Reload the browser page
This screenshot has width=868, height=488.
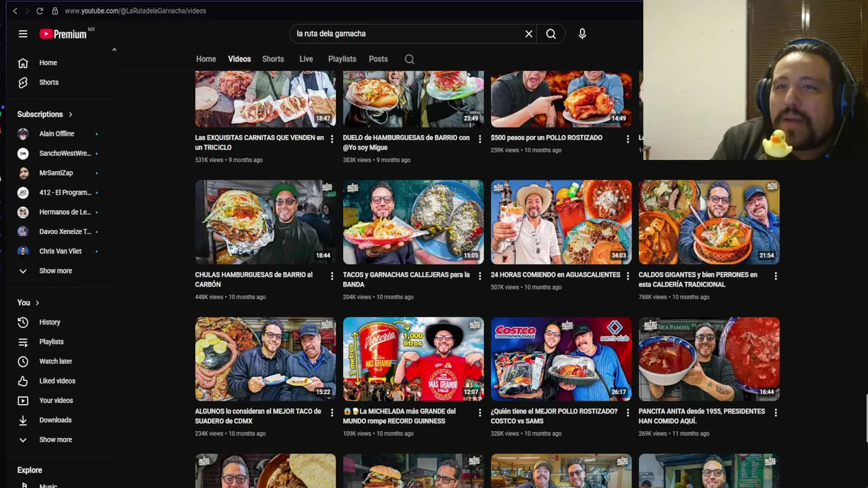[x=39, y=11]
